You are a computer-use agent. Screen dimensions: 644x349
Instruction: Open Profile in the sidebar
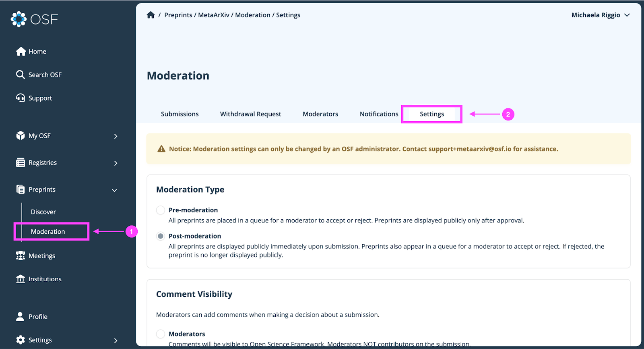pos(38,317)
